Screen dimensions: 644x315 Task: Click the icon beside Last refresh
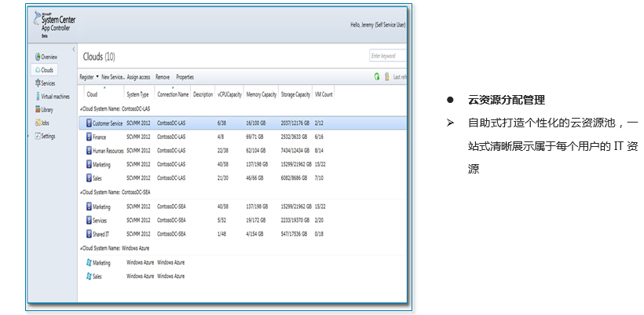point(386,76)
